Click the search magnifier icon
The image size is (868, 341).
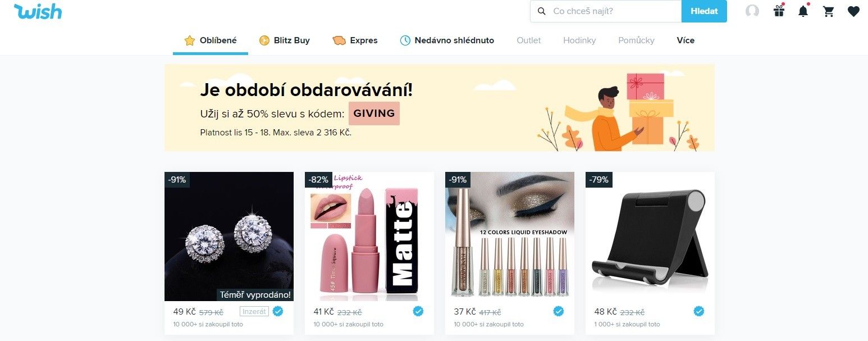542,11
